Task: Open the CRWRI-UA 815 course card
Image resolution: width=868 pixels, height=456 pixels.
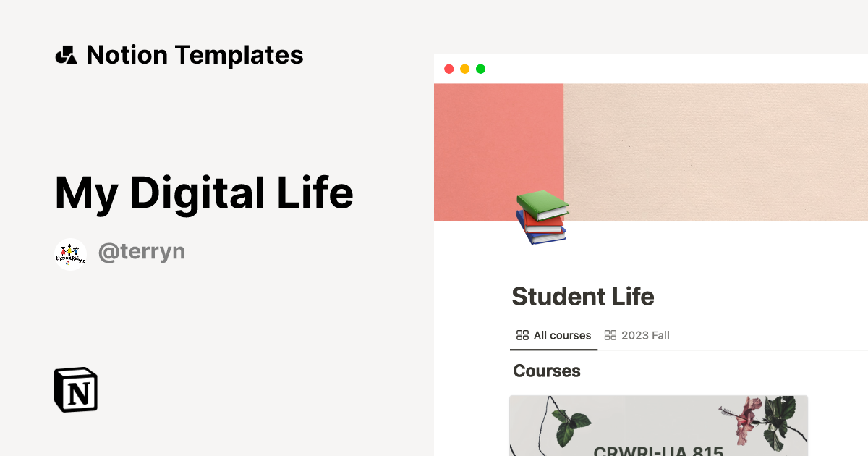Action: [659, 427]
